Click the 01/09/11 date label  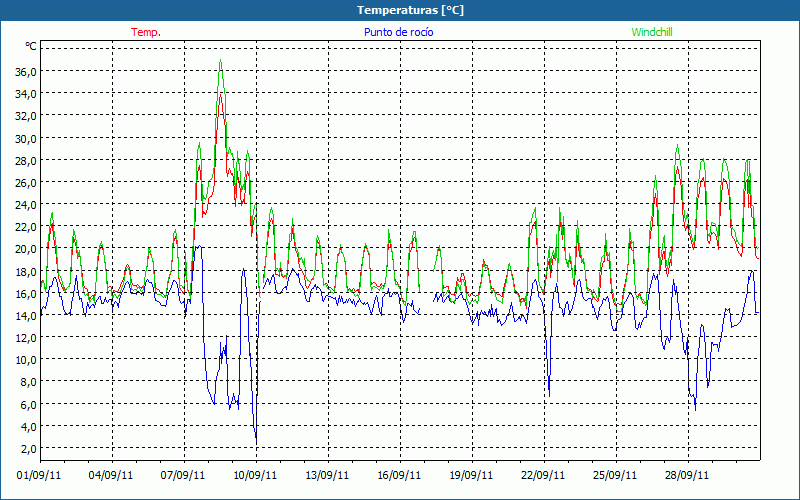pyautogui.click(x=39, y=475)
